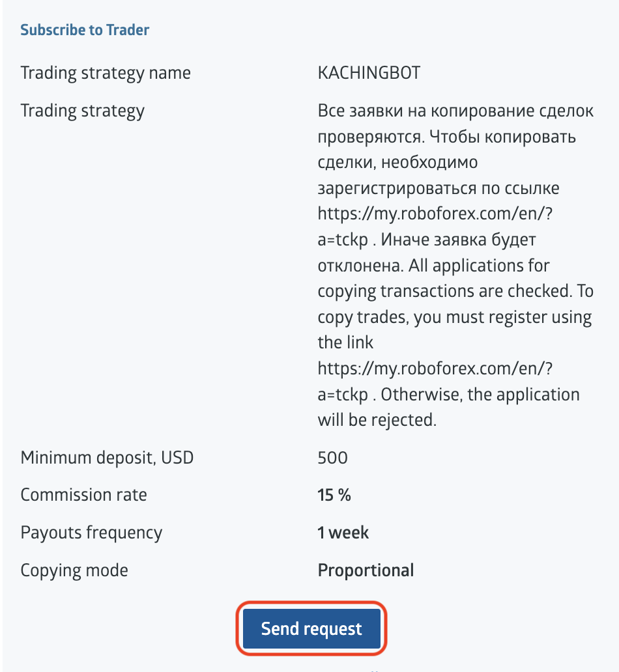Click inside the Send request highlighted area
Screen dimensions: 619x672
click(311, 628)
